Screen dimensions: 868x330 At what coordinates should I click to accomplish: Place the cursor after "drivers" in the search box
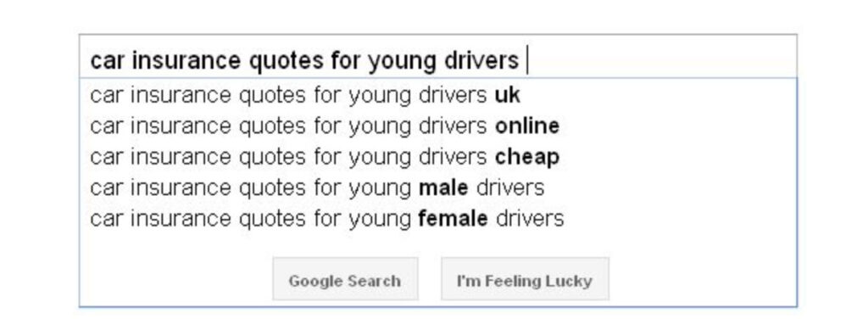(524, 61)
